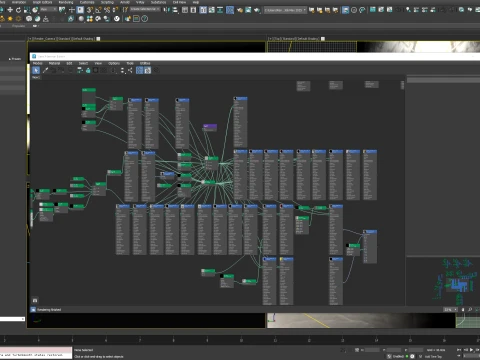Switch to the View1 tab
The width and height of the screenshot is (480, 360).
pos(36,77)
